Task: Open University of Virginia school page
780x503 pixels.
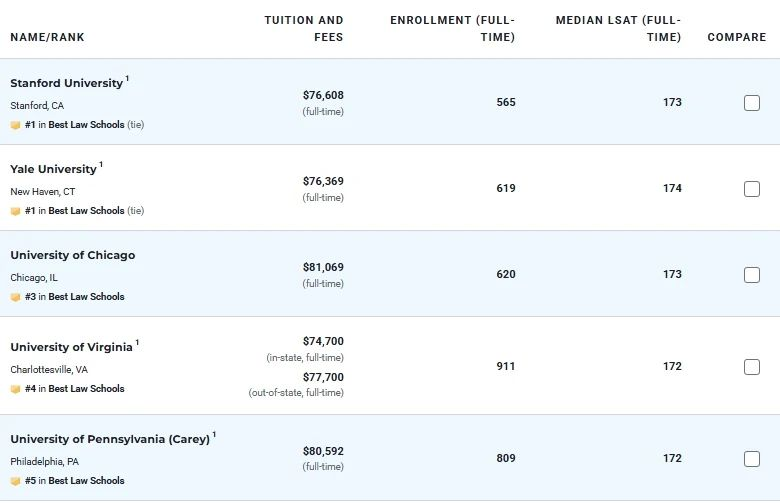Action: (x=71, y=347)
